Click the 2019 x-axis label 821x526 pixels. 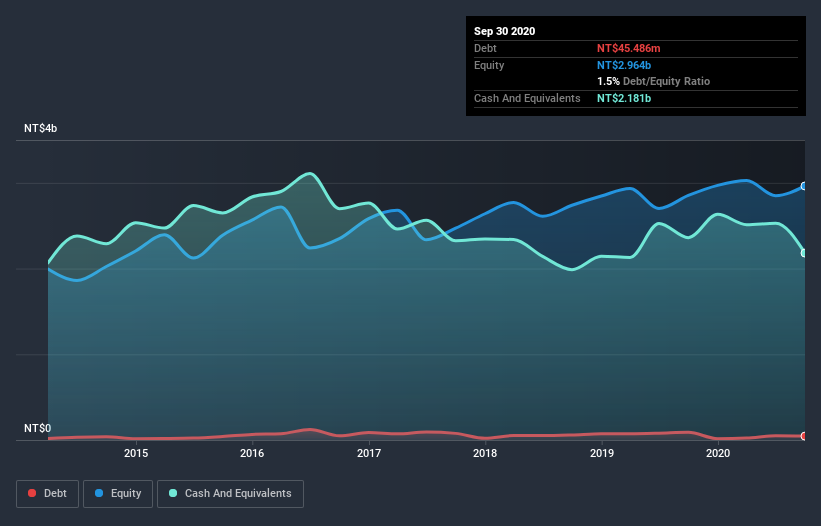pos(602,453)
